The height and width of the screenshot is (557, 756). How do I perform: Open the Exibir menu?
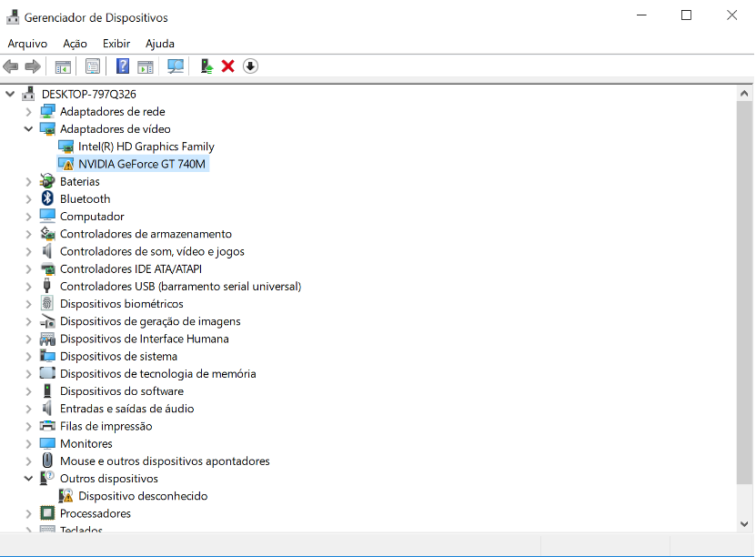116,44
